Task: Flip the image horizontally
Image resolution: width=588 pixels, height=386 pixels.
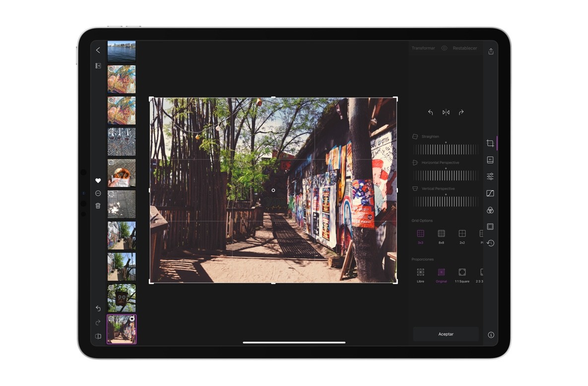Action: [x=446, y=112]
